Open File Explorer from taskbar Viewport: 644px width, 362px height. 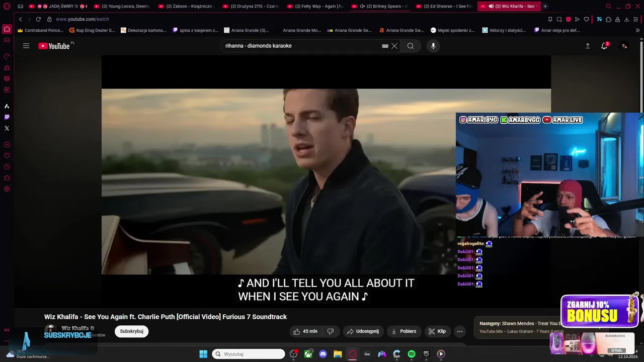pos(338,354)
